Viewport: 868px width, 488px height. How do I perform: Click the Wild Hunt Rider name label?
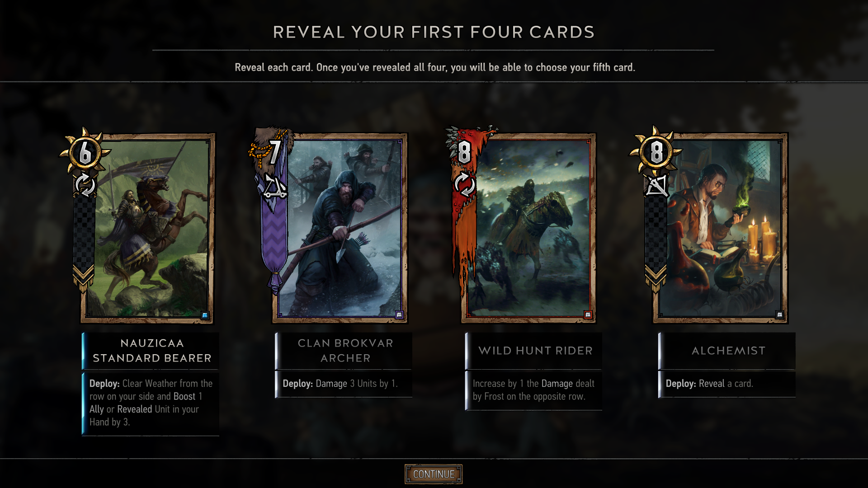(x=535, y=351)
